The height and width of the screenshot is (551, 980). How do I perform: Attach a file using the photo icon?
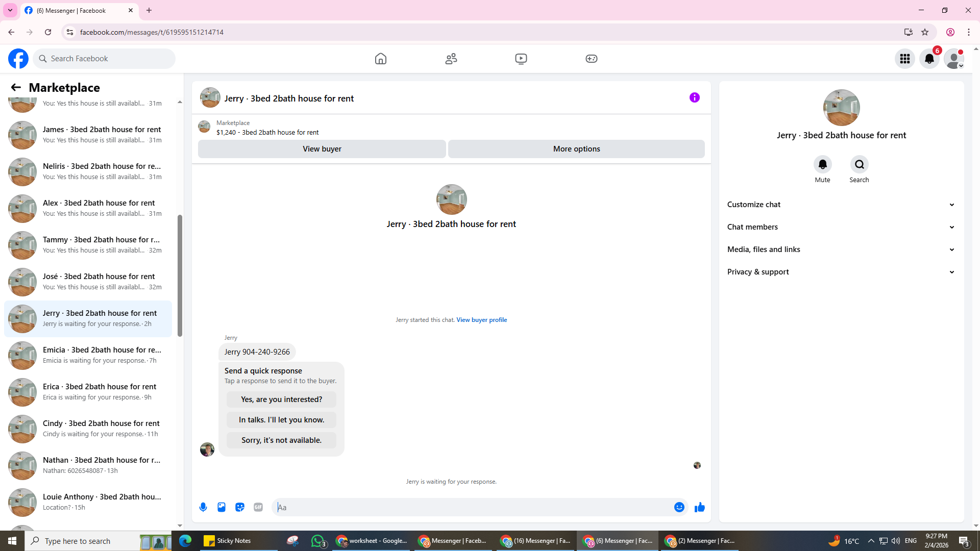tap(222, 507)
